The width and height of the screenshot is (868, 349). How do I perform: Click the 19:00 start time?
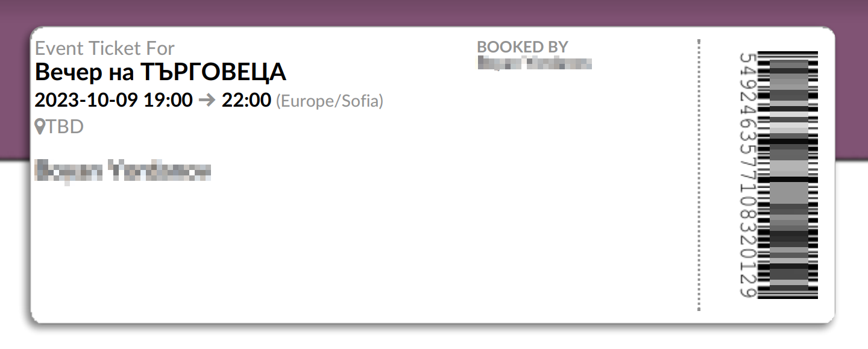click(x=168, y=100)
